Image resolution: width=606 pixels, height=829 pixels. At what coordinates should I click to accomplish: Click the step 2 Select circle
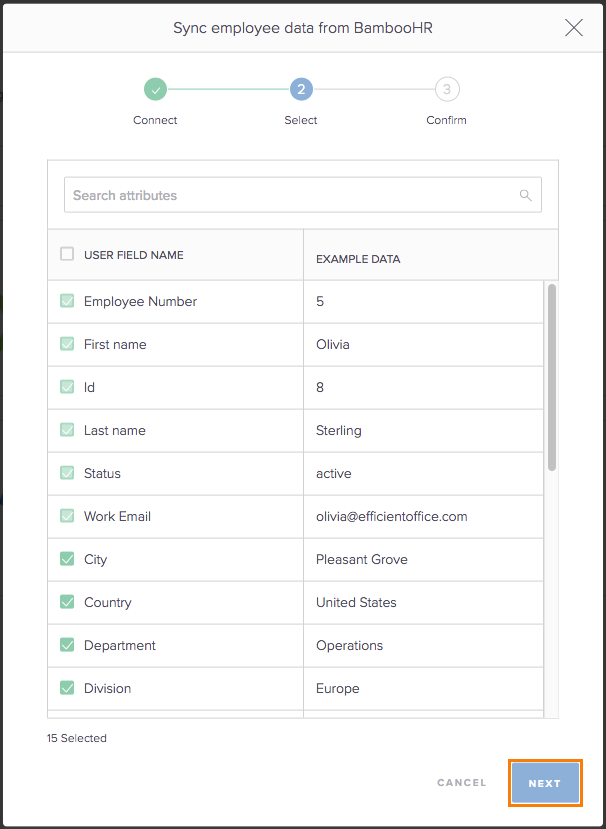coord(301,89)
